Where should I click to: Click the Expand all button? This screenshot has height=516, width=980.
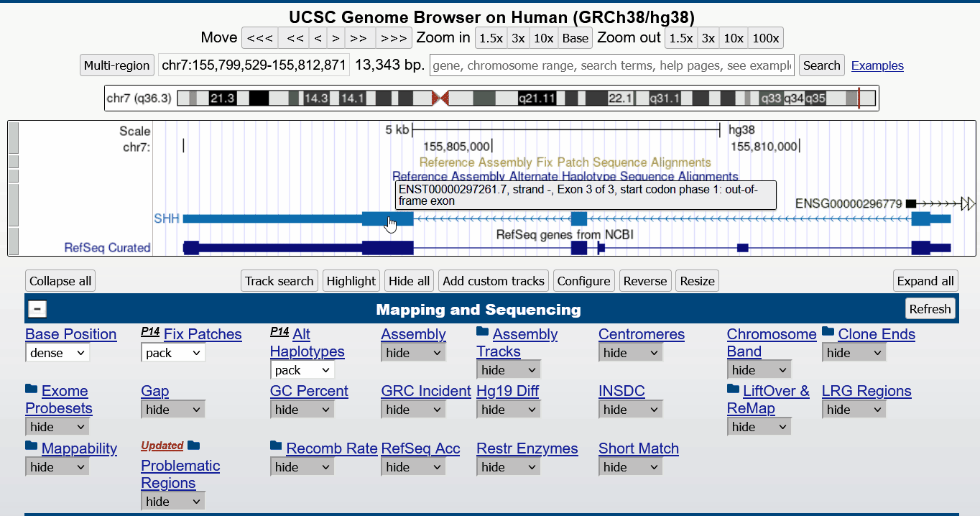click(925, 281)
